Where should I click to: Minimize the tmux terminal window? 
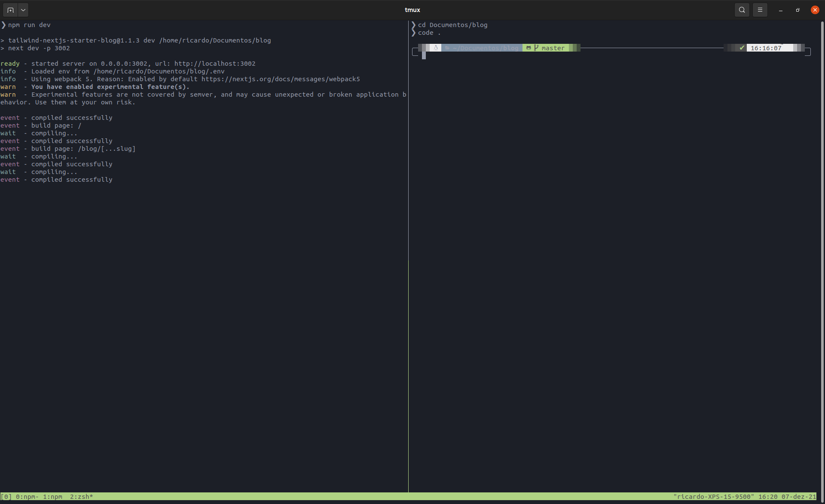(781, 10)
